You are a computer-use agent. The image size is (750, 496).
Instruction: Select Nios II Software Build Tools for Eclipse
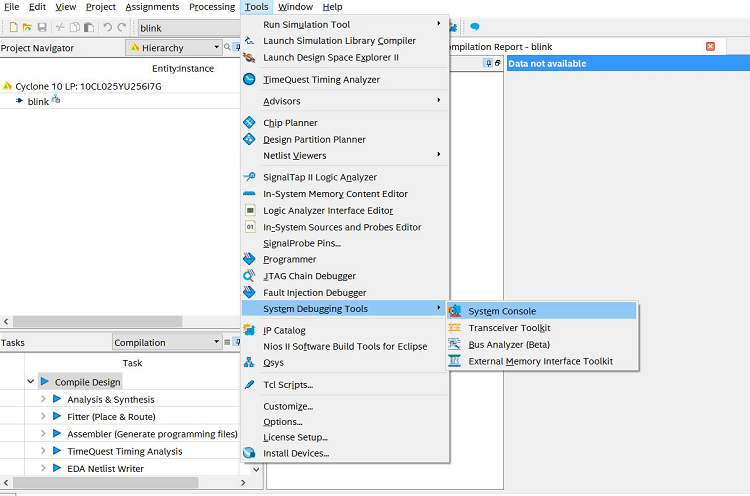[345, 346]
